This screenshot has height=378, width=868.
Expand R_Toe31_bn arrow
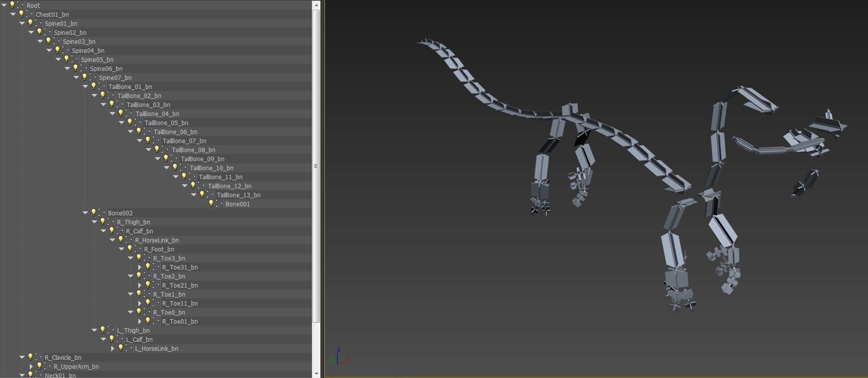click(x=140, y=267)
